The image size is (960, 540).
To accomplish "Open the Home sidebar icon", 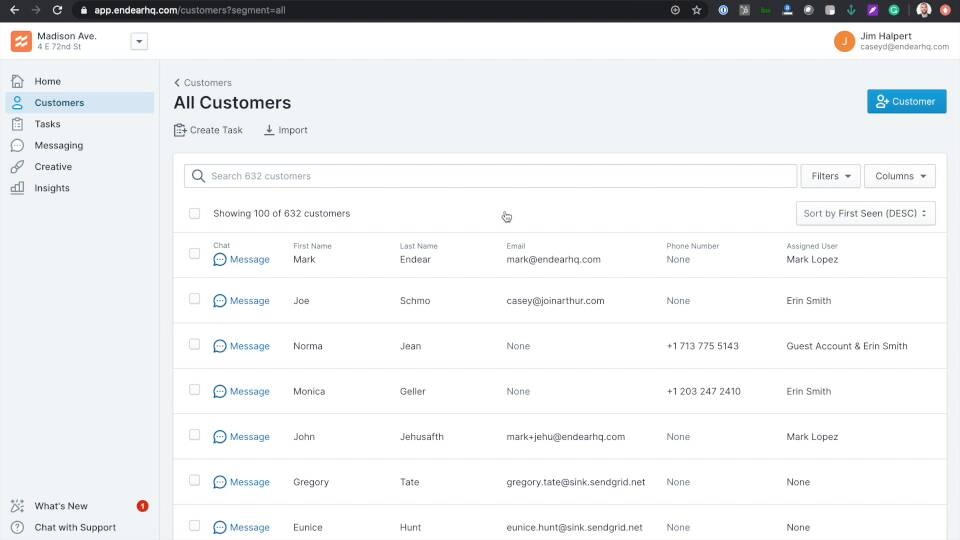I will pos(17,81).
